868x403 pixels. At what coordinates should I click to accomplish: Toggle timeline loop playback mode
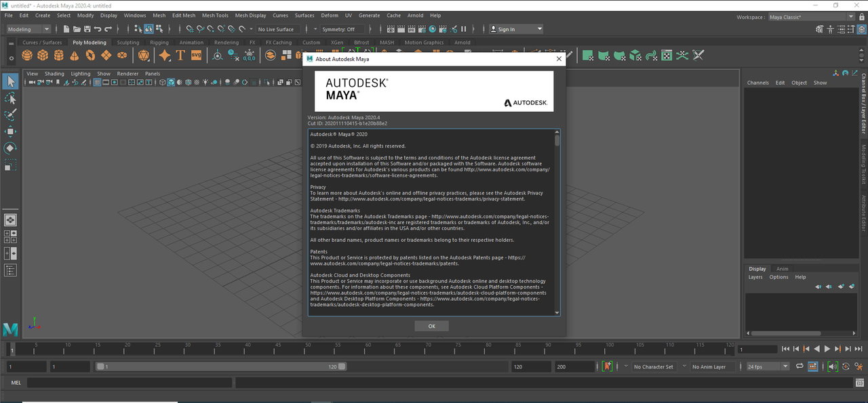(x=800, y=366)
